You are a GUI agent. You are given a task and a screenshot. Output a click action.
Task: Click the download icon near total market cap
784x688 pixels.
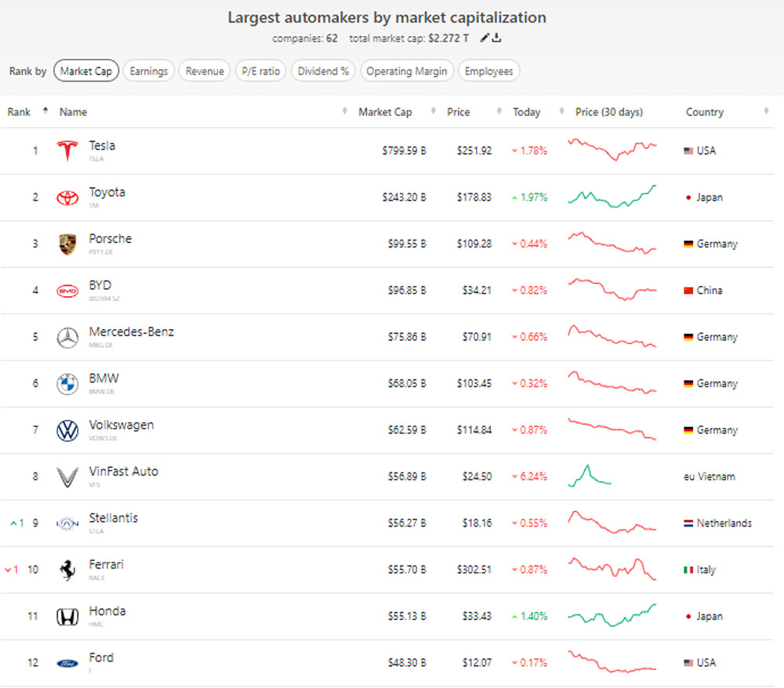click(x=497, y=38)
